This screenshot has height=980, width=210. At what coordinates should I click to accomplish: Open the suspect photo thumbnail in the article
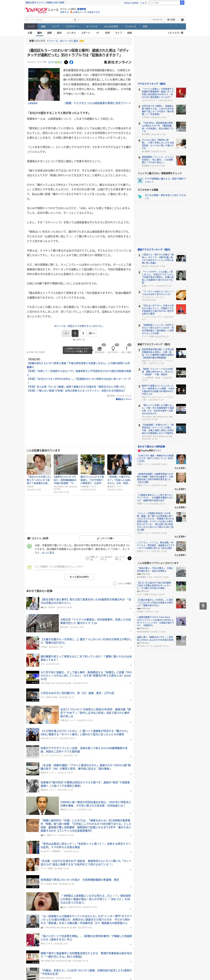[x=44, y=84]
